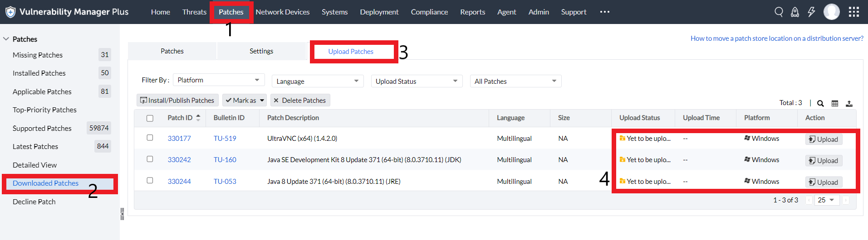Open the Compliance menu
Viewport: 868px width, 240px height.
pos(429,12)
